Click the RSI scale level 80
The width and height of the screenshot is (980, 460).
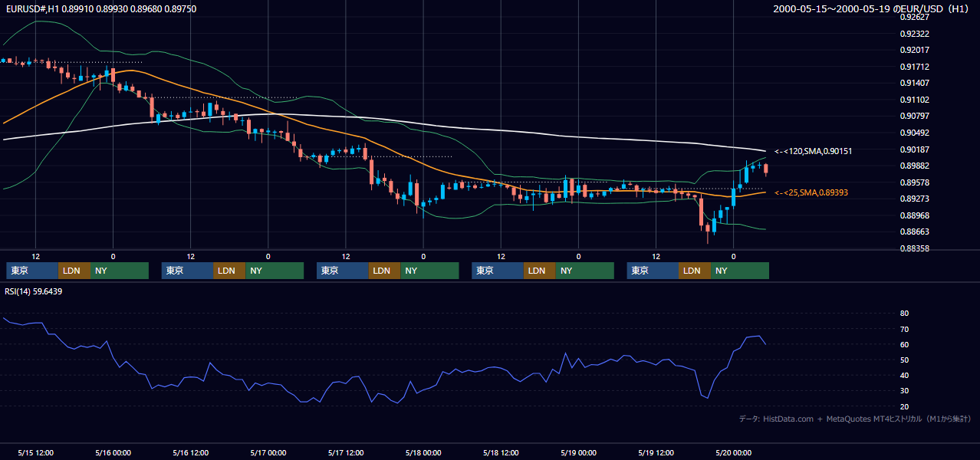904,314
